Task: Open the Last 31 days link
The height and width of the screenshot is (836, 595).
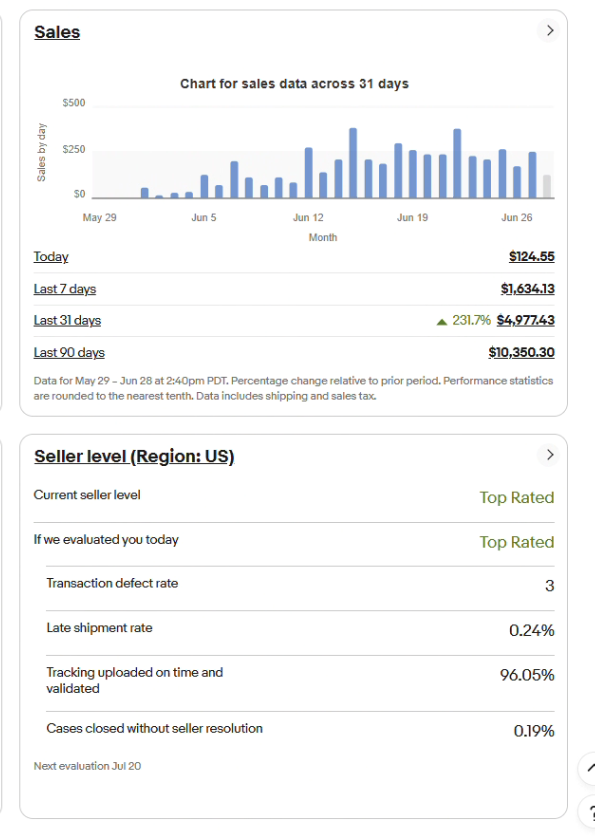Action: (67, 320)
